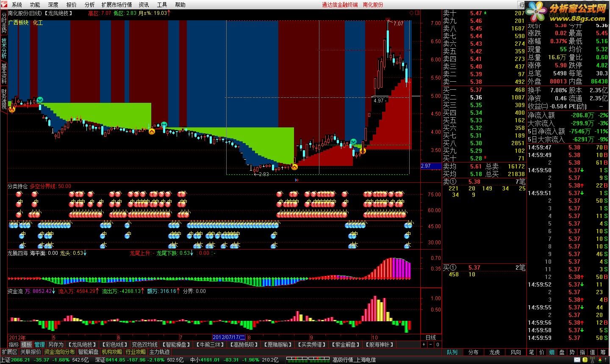
Task: Click the 高级行情_上海电信 server status
Action: coord(354,360)
